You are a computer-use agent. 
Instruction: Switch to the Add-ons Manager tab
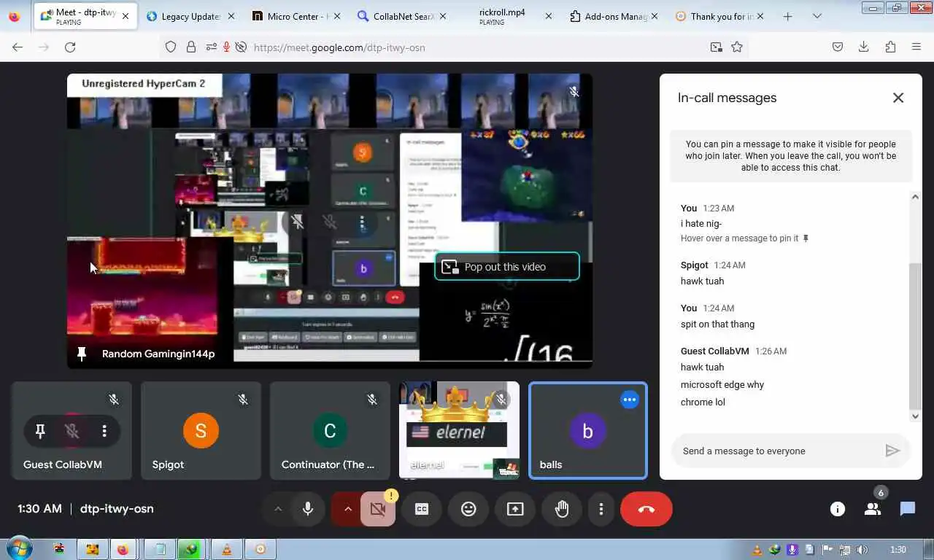coord(614,16)
